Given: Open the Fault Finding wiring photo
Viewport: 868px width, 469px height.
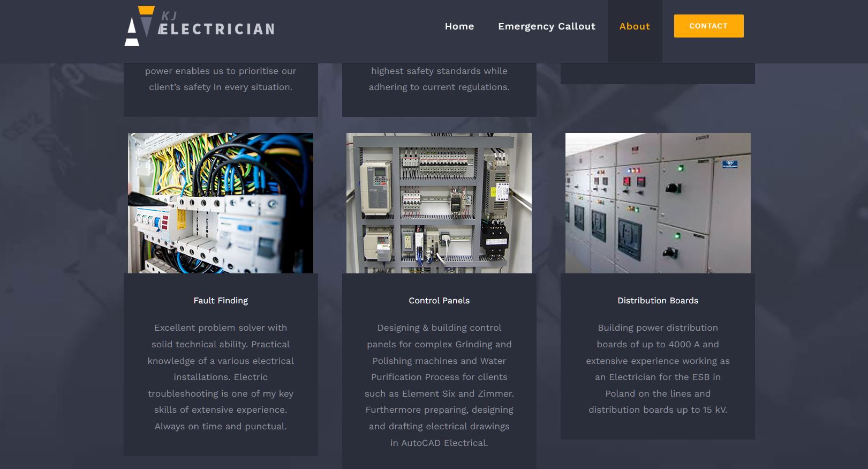Looking at the screenshot, I should click(221, 203).
